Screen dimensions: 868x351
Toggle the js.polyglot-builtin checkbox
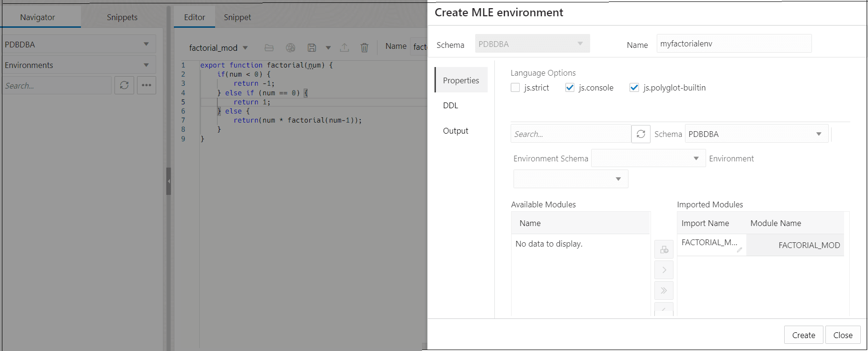(634, 88)
